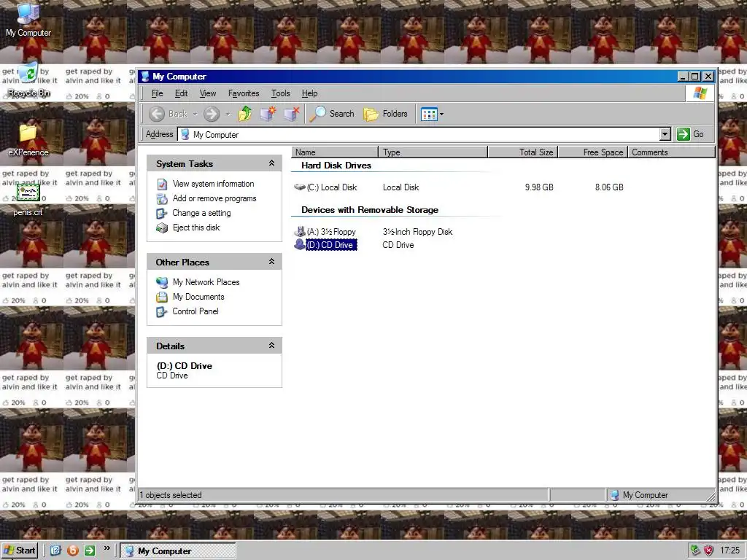The height and width of the screenshot is (560, 747).
Task: Click the Safely Remove Hardware tray icon
Action: tap(695, 551)
